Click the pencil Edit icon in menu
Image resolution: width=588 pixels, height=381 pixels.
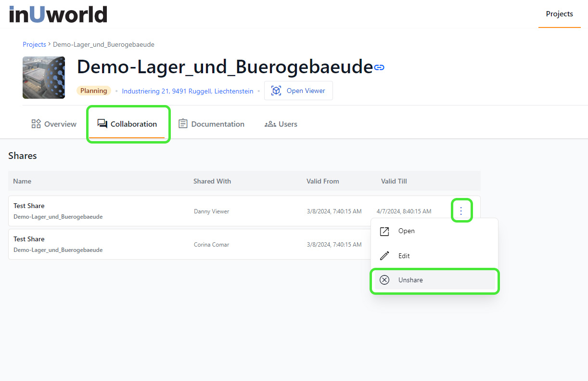384,256
